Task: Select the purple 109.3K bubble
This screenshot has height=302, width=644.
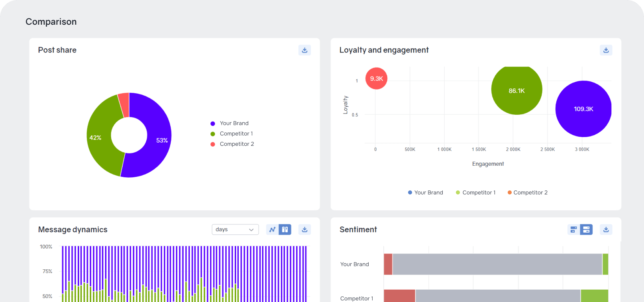Action: click(x=583, y=109)
